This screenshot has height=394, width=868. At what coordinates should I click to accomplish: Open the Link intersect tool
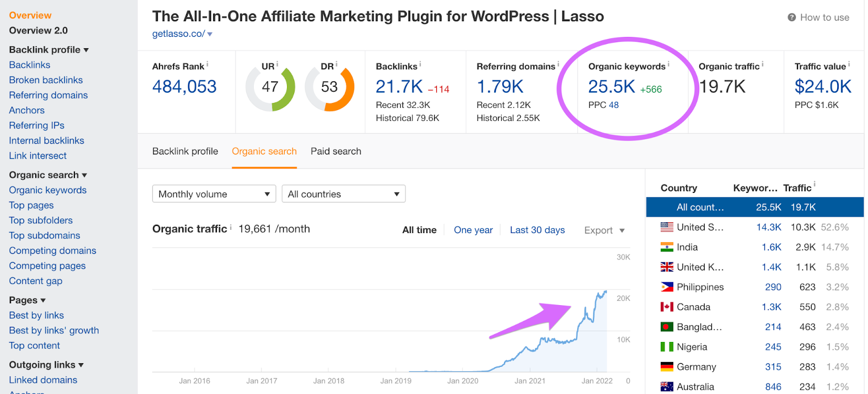[x=38, y=156]
